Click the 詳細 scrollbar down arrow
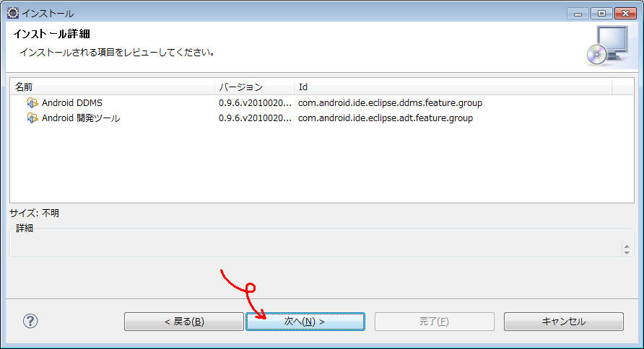This screenshot has height=349, width=644. [x=625, y=252]
